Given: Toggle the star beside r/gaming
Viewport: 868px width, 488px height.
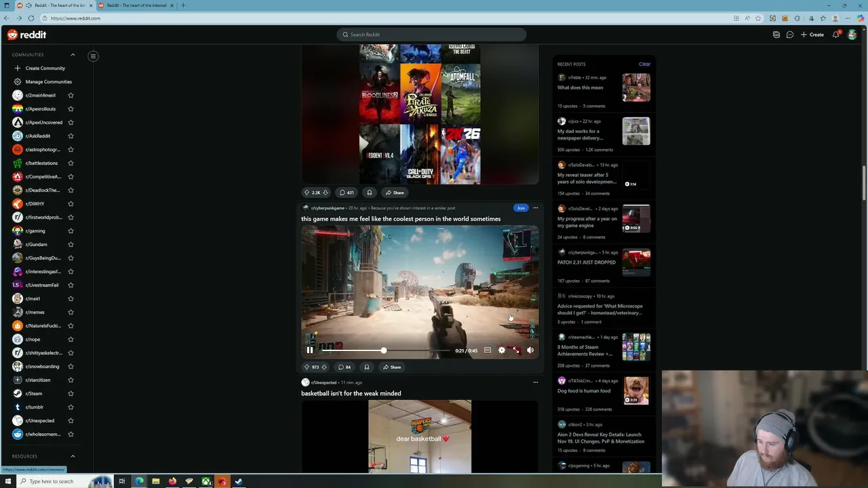Looking at the screenshot, I should click(x=71, y=231).
